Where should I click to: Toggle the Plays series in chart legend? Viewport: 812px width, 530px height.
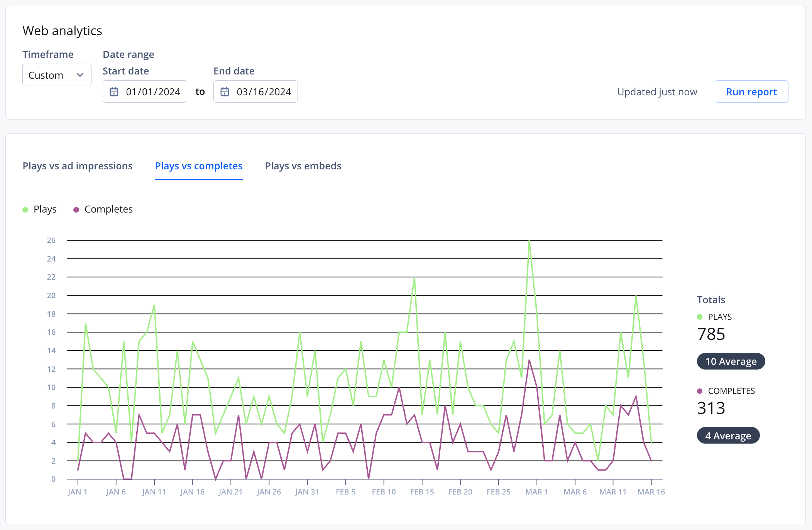[45, 209]
